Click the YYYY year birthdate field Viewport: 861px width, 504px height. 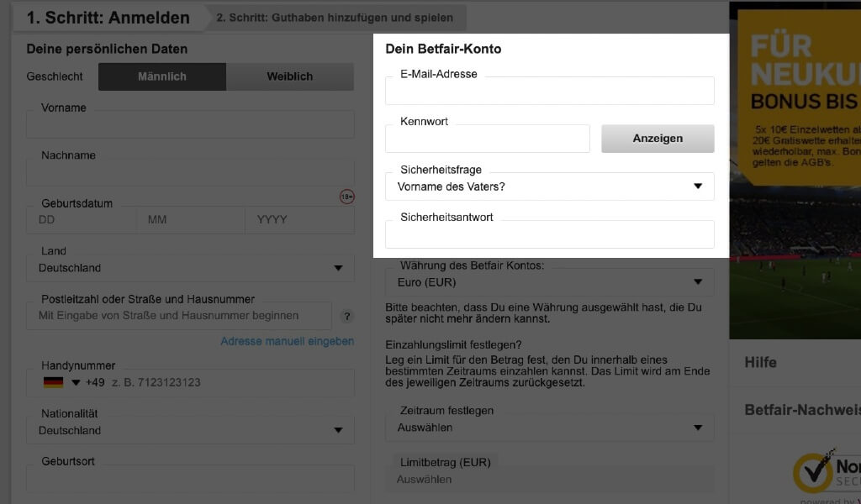click(x=300, y=220)
